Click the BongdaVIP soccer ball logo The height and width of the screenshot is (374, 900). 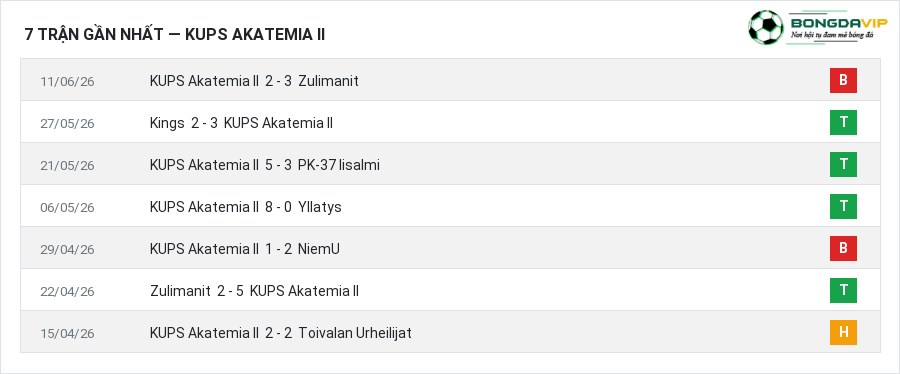[766, 28]
